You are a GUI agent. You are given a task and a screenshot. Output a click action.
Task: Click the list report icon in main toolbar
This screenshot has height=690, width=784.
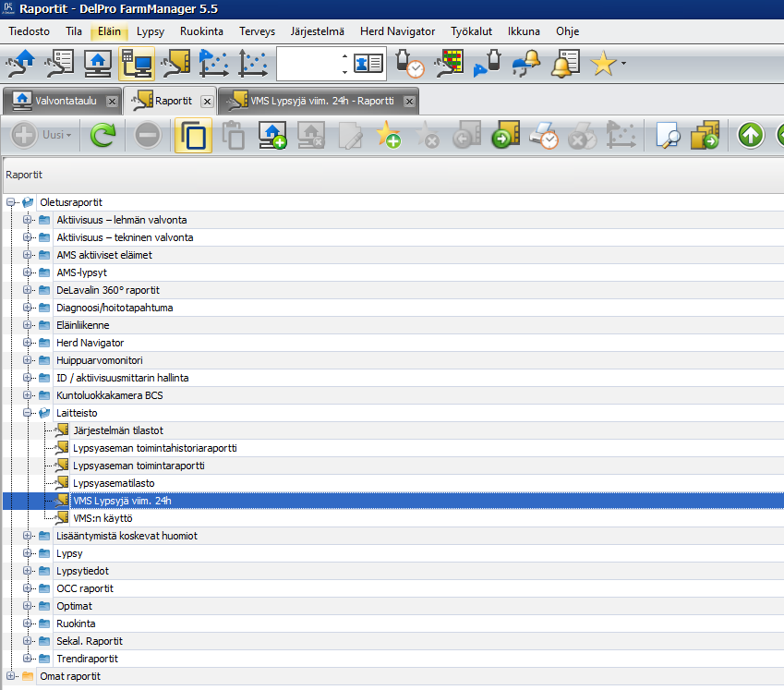pyautogui.click(x=59, y=64)
